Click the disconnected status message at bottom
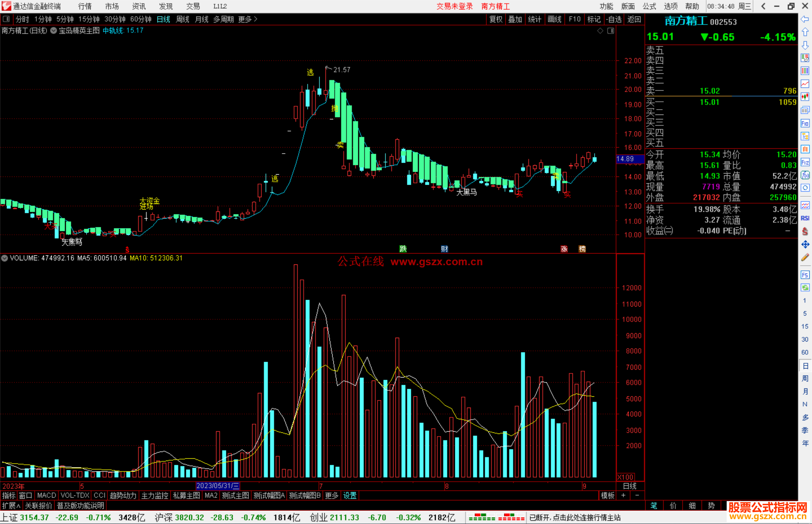The width and height of the screenshot is (812, 524). pyautogui.click(x=574, y=518)
